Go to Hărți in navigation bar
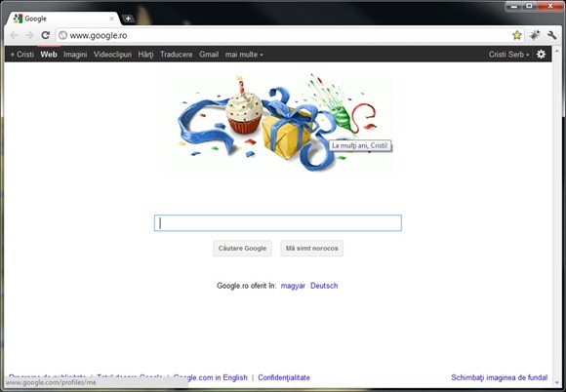The width and height of the screenshot is (566, 392). coord(145,55)
